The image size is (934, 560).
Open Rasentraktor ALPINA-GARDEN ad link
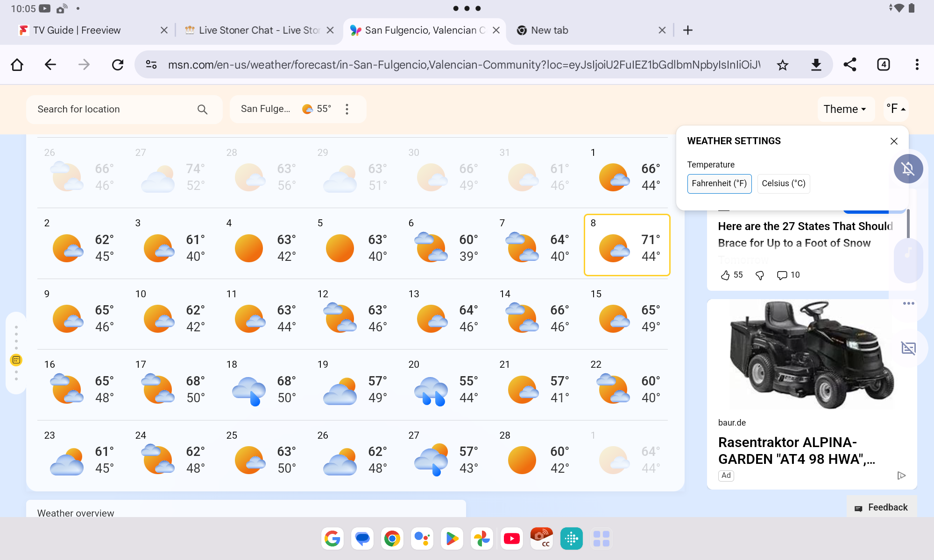click(x=797, y=451)
